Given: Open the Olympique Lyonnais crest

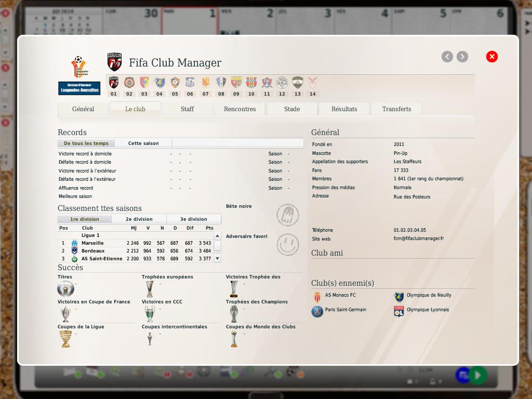Looking at the screenshot, I should [399, 312].
